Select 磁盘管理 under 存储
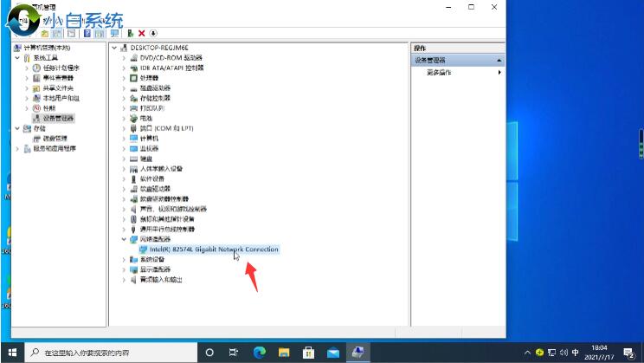Viewport: 644px width, 363px height. [55, 138]
